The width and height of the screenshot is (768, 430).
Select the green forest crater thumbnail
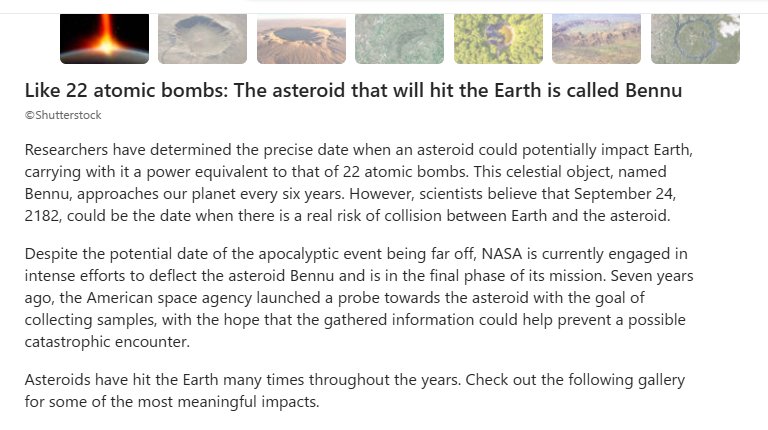498,38
